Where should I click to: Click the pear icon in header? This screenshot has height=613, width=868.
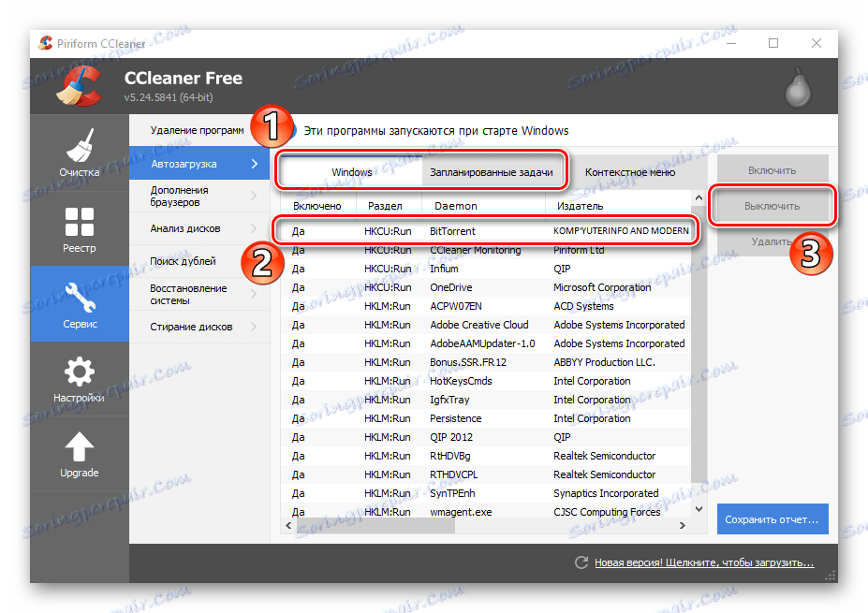(798, 88)
